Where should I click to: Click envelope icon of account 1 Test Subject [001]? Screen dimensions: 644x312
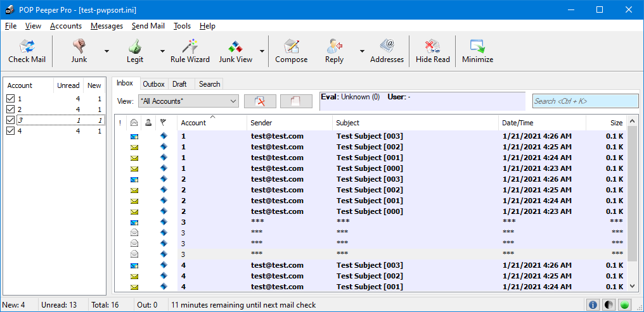point(134,158)
